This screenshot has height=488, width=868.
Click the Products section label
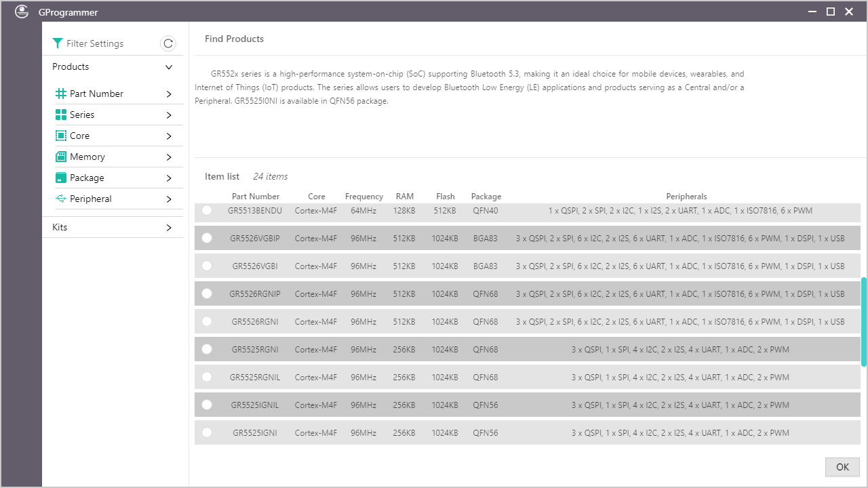pyautogui.click(x=71, y=66)
